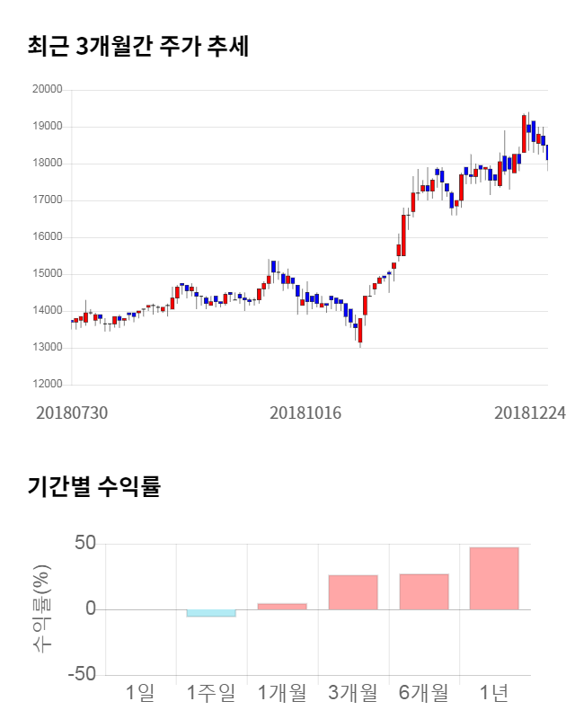Select the 20181016 mid date label
Screen dimensions: 575x728
tap(306, 413)
